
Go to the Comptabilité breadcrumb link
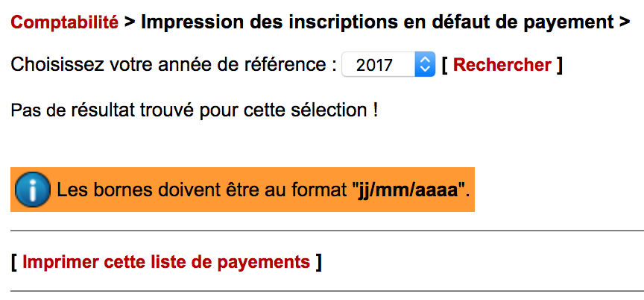click(65, 22)
